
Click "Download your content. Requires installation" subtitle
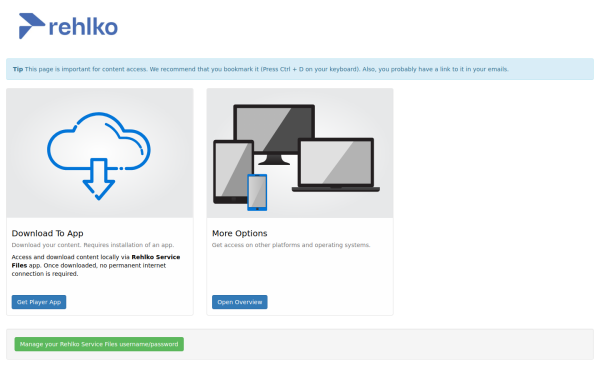93,245
